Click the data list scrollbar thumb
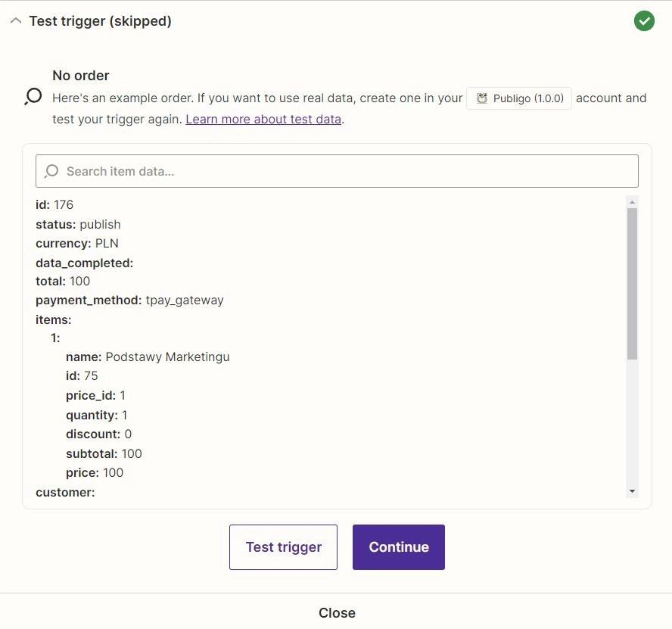The height and width of the screenshot is (629, 672). coord(632,283)
